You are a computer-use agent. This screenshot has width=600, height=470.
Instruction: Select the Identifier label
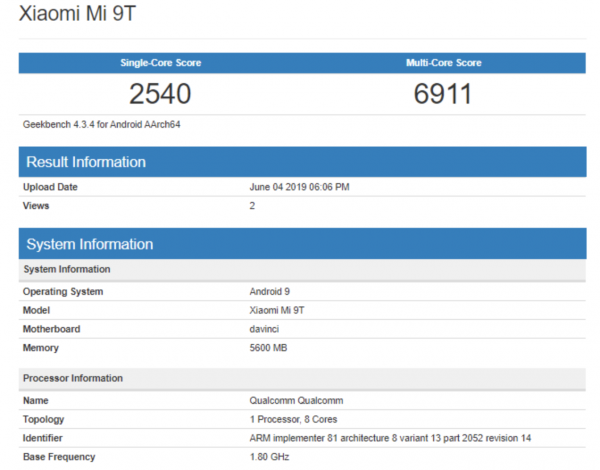(x=42, y=438)
